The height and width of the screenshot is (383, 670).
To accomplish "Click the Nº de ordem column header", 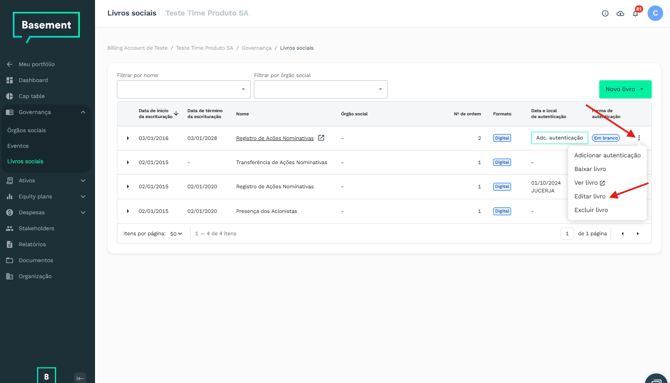I will [x=467, y=114].
